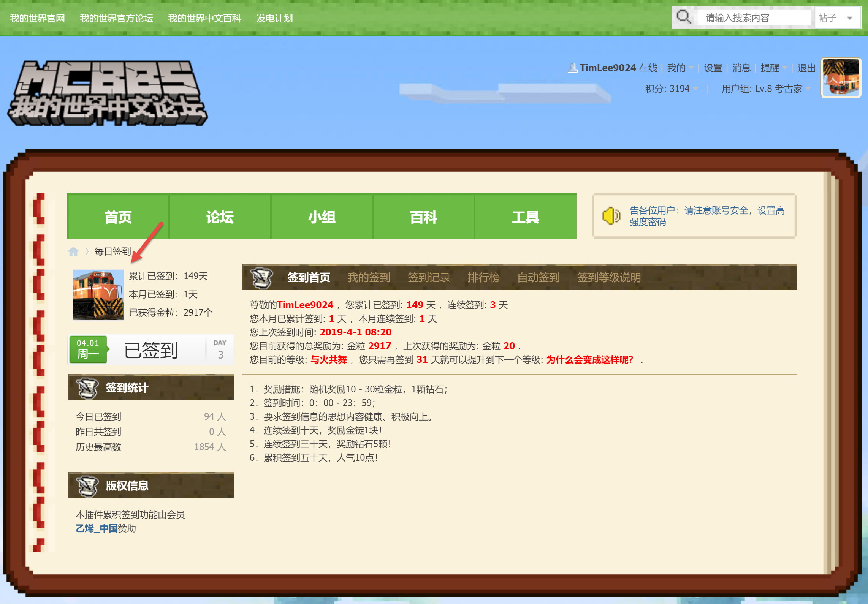Open the top-right user avatar
This screenshot has height=604, width=868.
click(841, 77)
